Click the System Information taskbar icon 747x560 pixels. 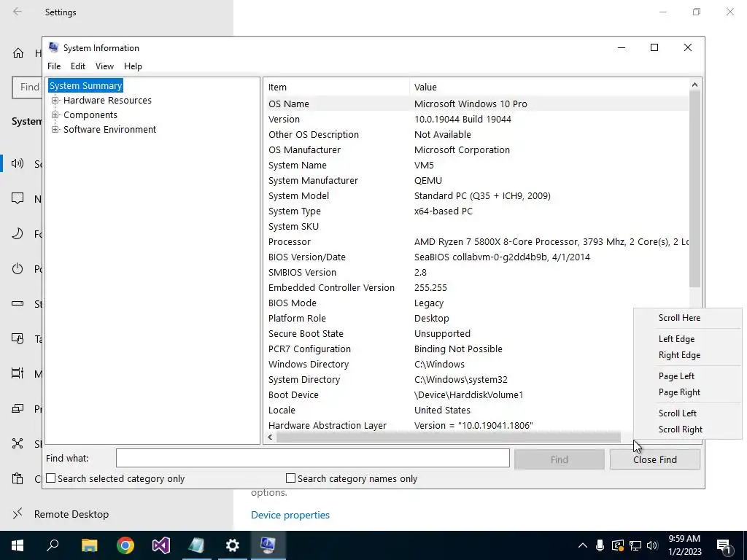pos(268,545)
